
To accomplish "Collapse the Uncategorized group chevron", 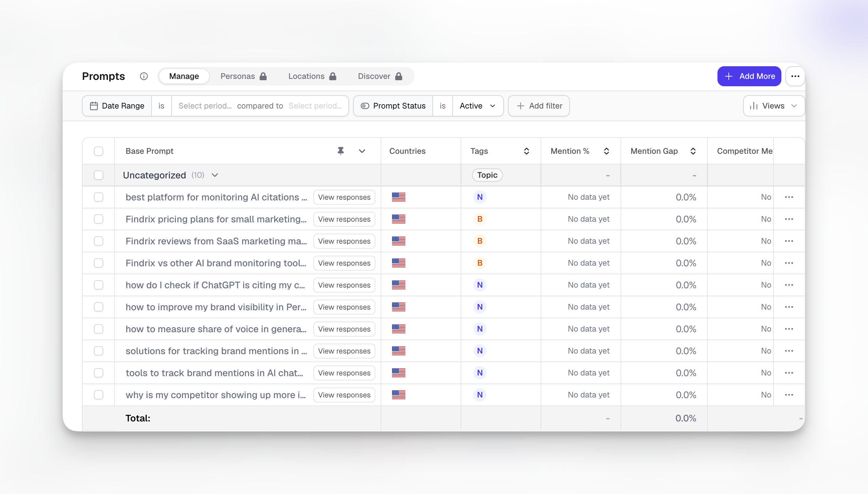I will [215, 175].
